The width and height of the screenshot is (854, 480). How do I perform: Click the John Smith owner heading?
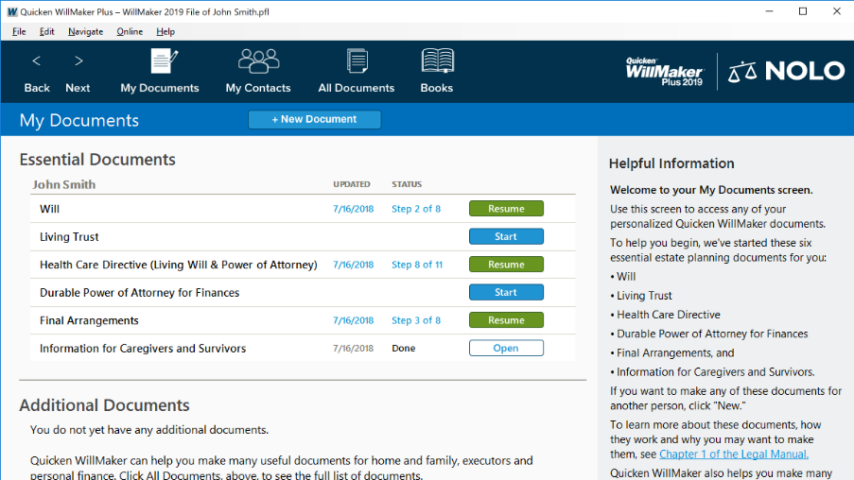64,184
